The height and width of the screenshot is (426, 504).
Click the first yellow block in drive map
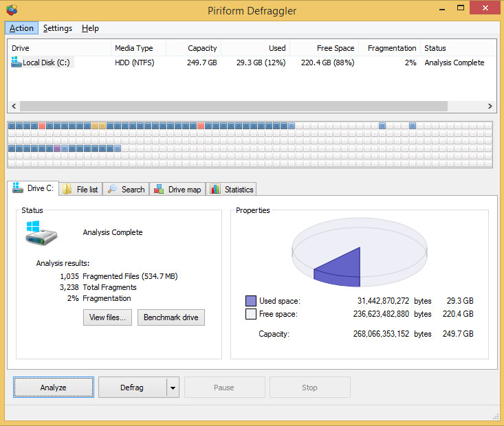coord(94,126)
